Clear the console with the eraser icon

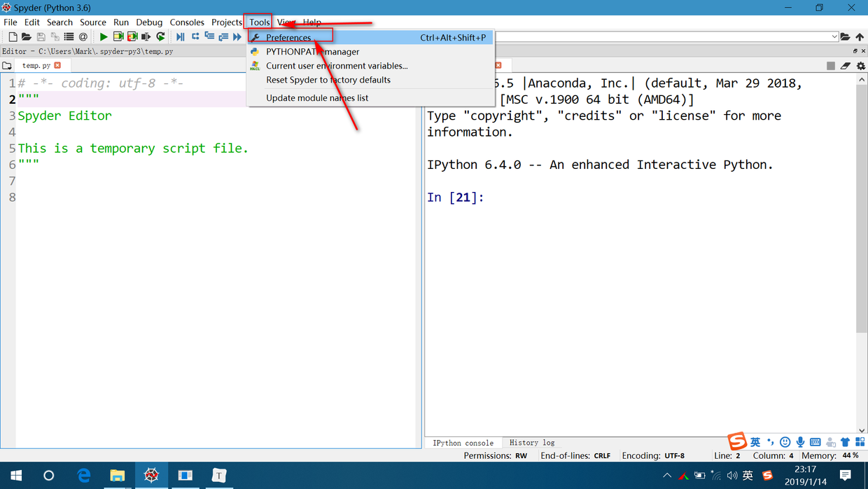(846, 66)
